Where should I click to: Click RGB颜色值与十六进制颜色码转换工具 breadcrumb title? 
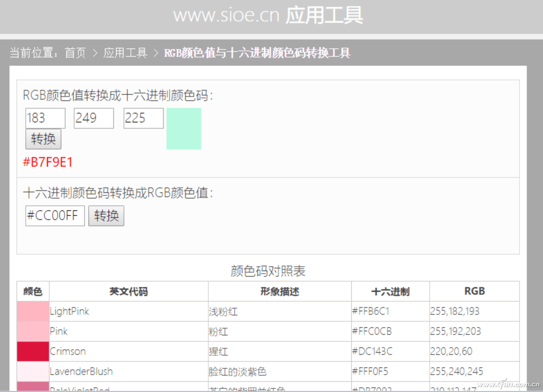257,53
